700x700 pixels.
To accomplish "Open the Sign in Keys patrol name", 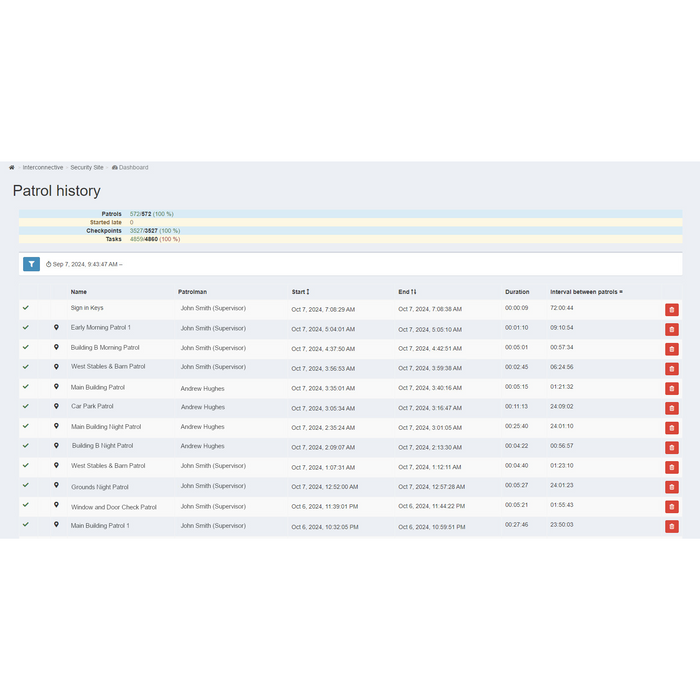I will [87, 308].
